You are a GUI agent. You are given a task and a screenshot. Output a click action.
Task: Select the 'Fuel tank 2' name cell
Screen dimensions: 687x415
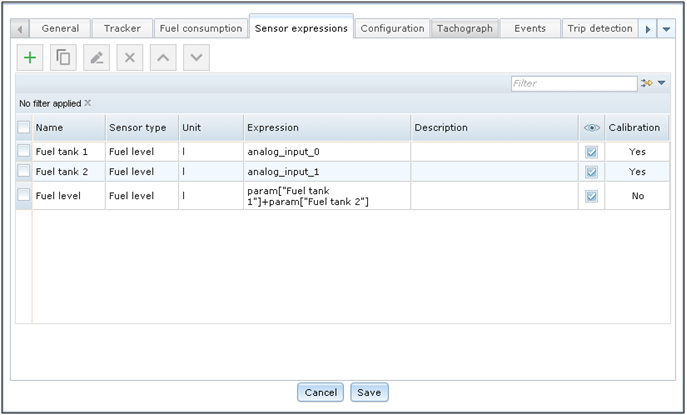69,172
